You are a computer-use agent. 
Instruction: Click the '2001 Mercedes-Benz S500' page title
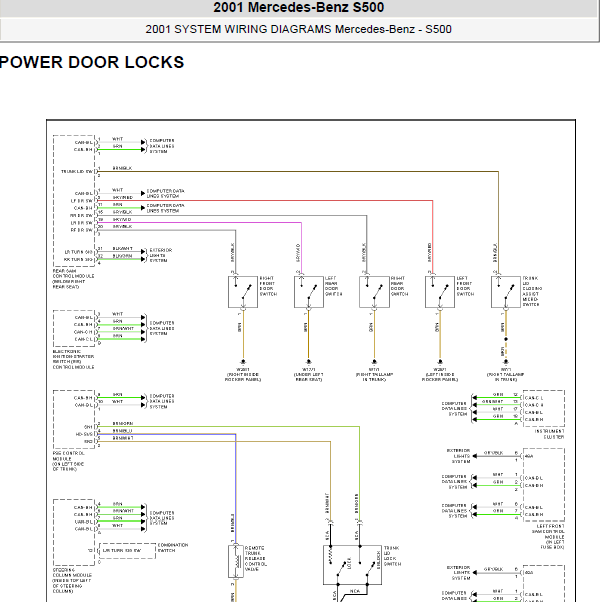[x=299, y=8]
